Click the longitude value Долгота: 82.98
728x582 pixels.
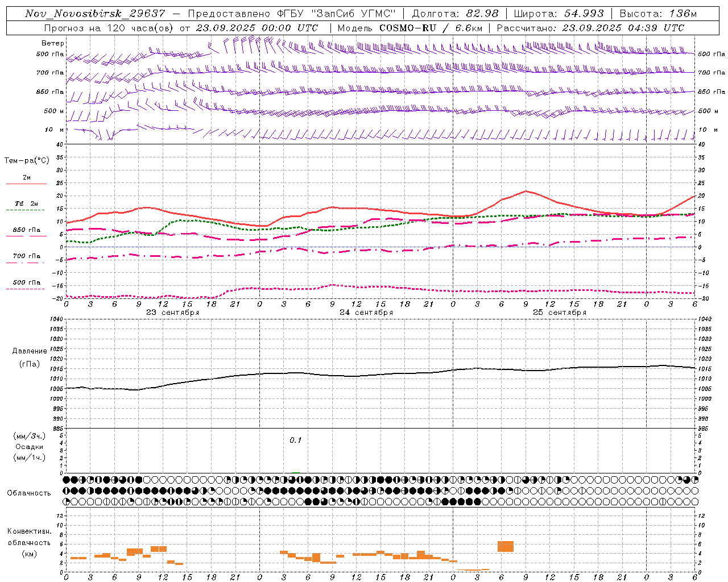tap(455, 14)
